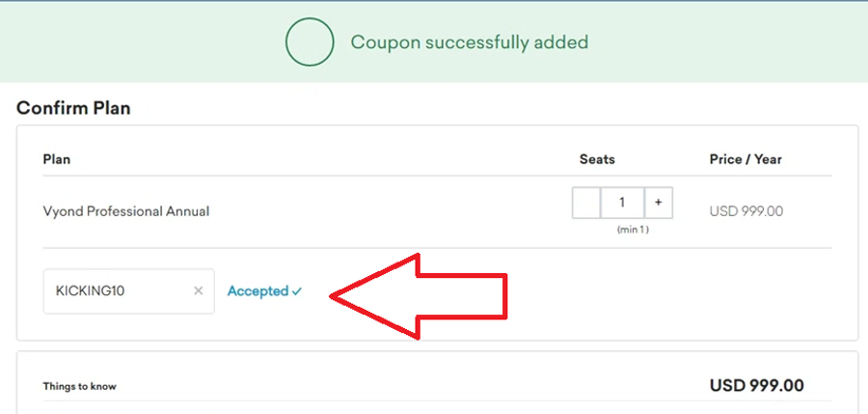Click the "Coupon successfully added" message
868x414 pixels.
click(x=469, y=42)
